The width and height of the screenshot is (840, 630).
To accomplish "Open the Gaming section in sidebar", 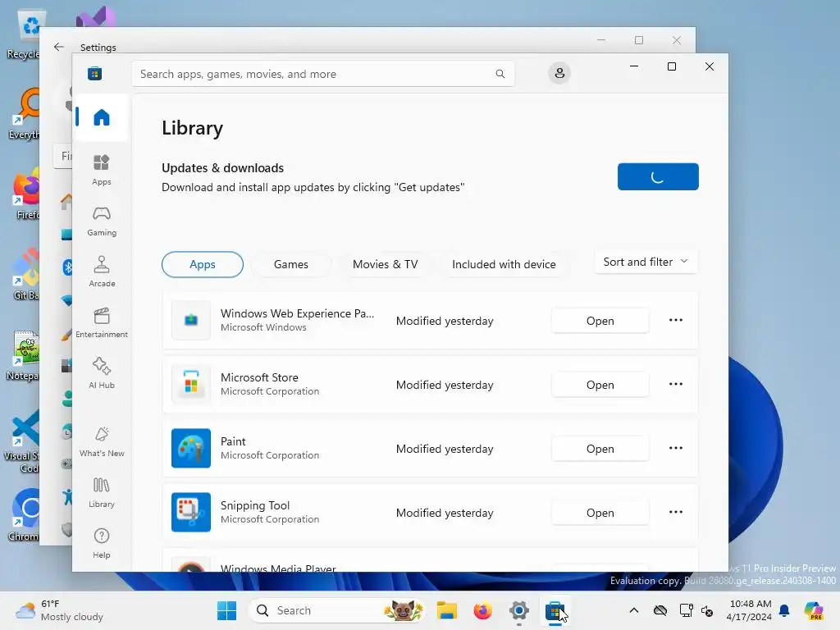I will click(x=101, y=221).
